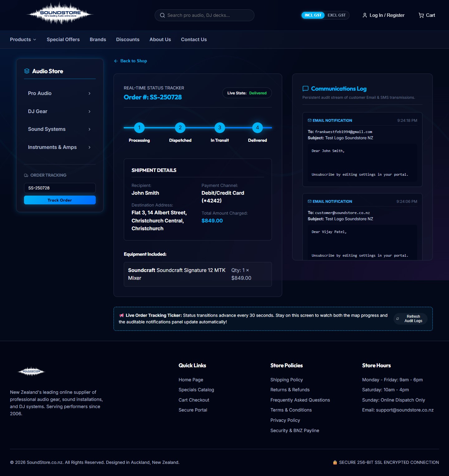Click the shopping cart icon
This screenshot has height=476, width=449.
click(x=421, y=15)
